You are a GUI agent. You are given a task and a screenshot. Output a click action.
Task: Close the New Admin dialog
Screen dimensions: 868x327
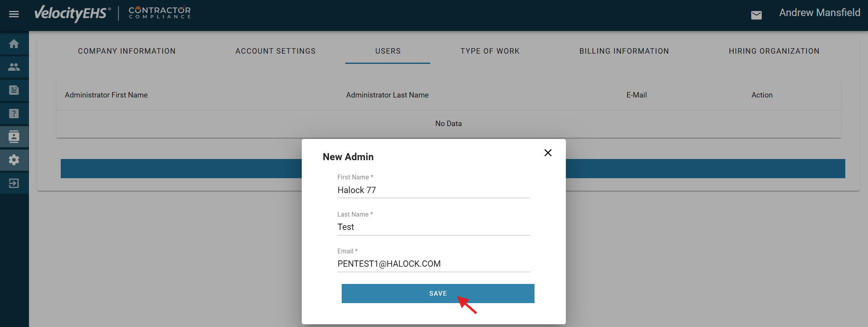[548, 153]
